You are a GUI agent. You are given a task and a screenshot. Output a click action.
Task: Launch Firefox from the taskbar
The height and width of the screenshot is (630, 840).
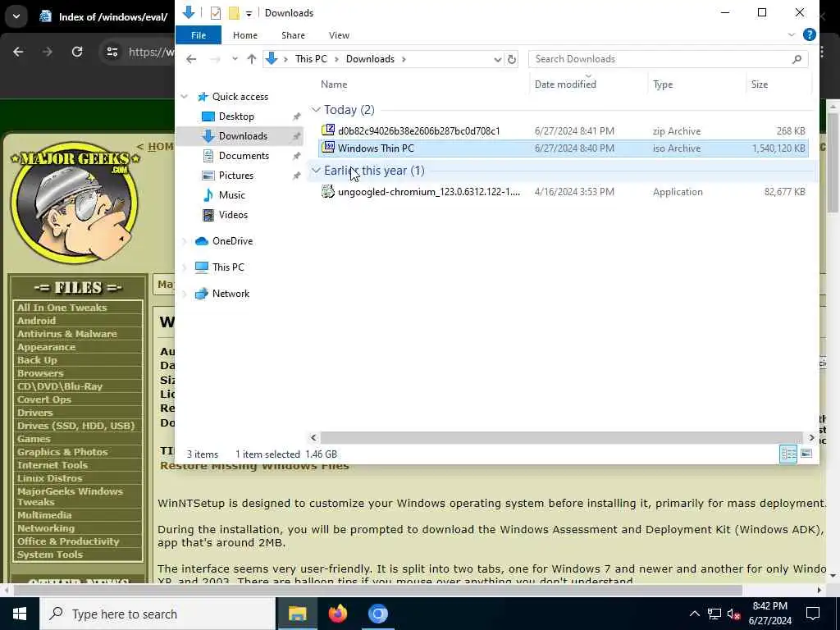click(337, 614)
